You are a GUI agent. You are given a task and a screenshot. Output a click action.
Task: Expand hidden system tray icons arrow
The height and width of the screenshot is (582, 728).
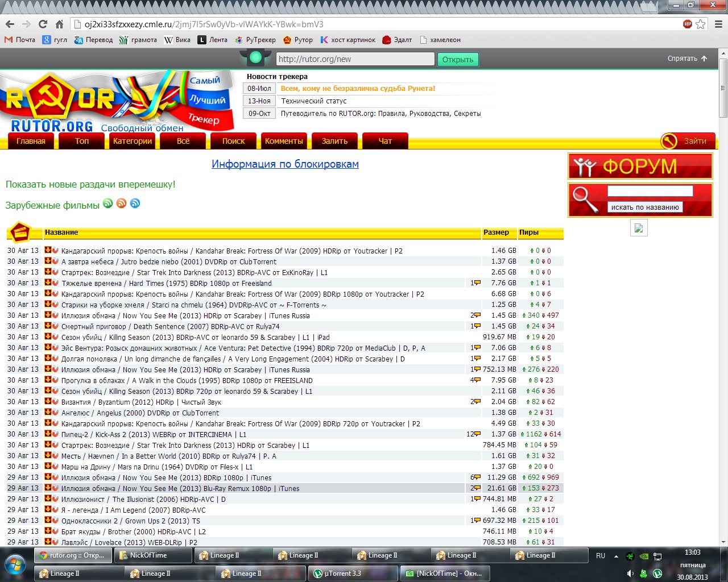616,556
